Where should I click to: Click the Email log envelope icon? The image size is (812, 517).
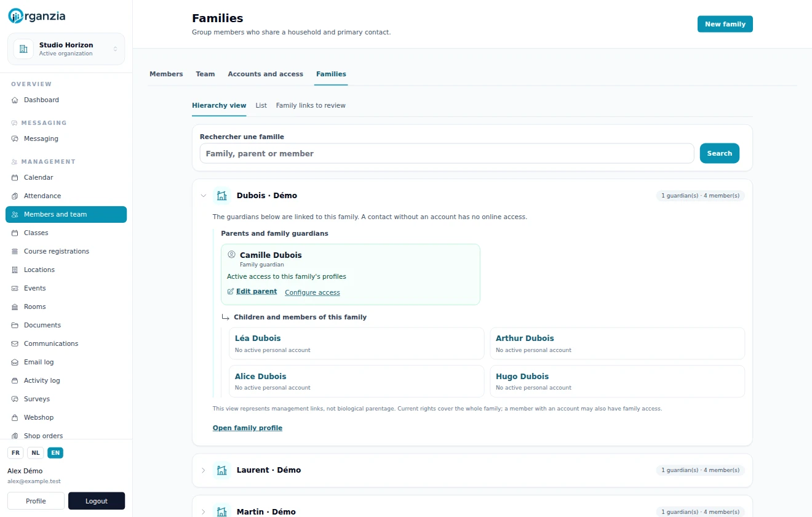pyautogui.click(x=15, y=362)
